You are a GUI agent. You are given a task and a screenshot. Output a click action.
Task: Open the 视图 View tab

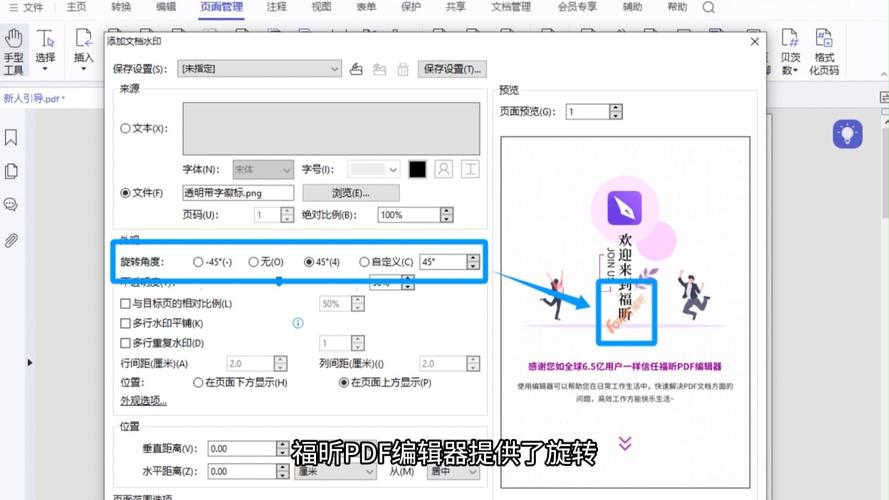click(x=321, y=7)
